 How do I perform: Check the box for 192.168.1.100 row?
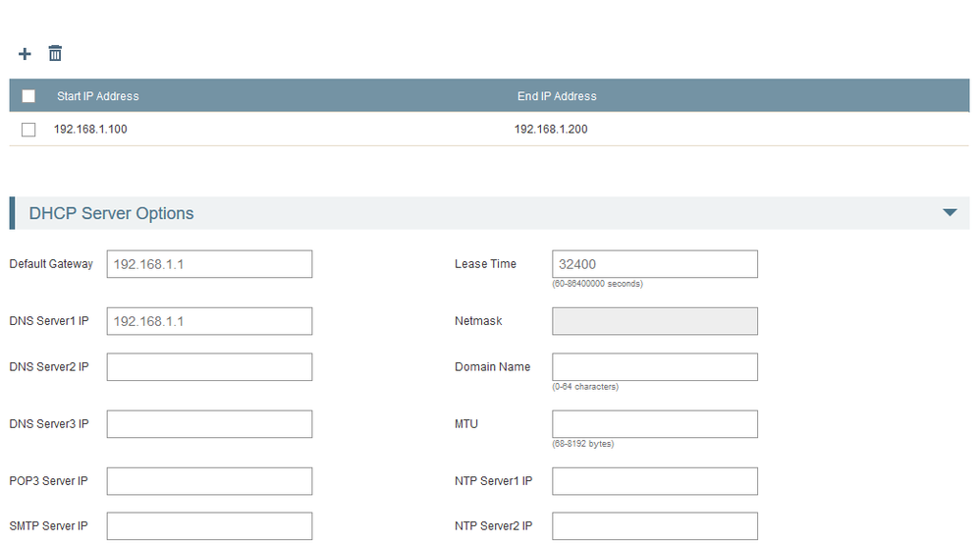point(28,130)
